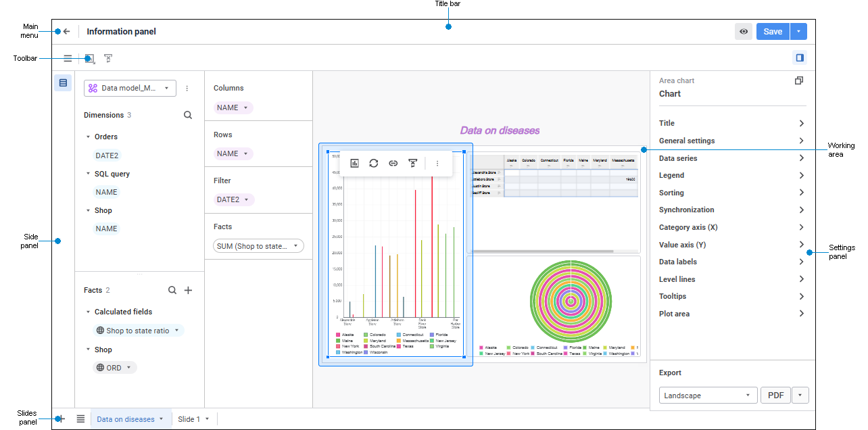Click the back arrow next to Information panel
Viewport: 868px width, 430px height.
pos(66,32)
